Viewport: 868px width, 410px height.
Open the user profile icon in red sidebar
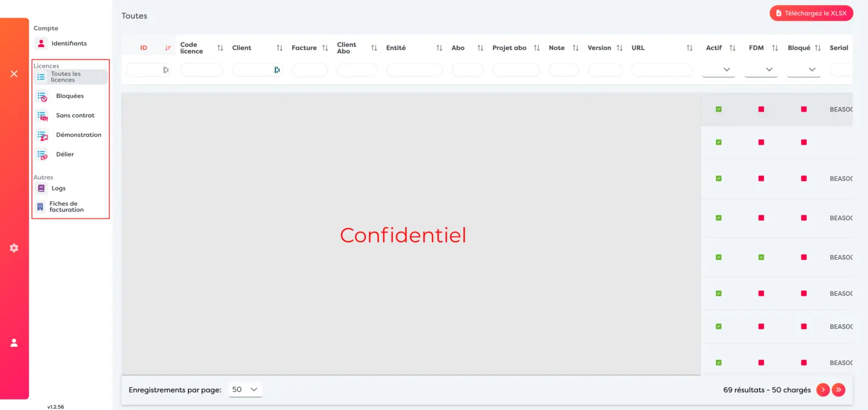[14, 343]
